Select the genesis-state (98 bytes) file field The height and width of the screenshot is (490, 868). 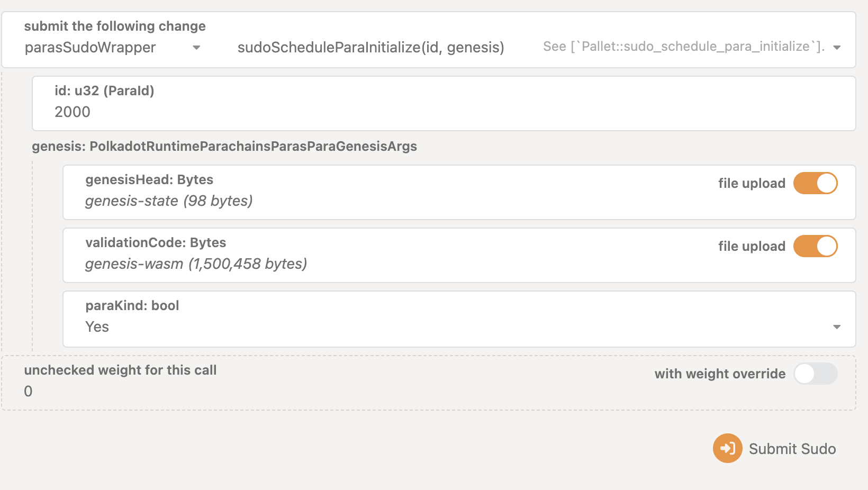coord(169,201)
